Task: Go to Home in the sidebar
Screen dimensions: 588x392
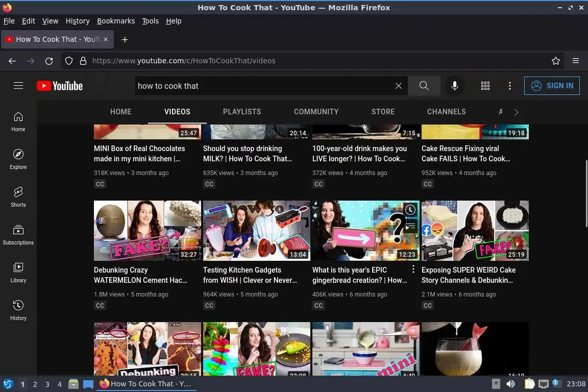Action: 18,122
